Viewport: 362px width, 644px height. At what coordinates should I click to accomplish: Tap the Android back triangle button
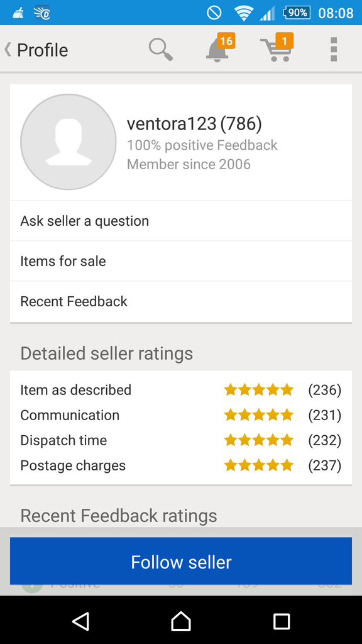(x=80, y=621)
